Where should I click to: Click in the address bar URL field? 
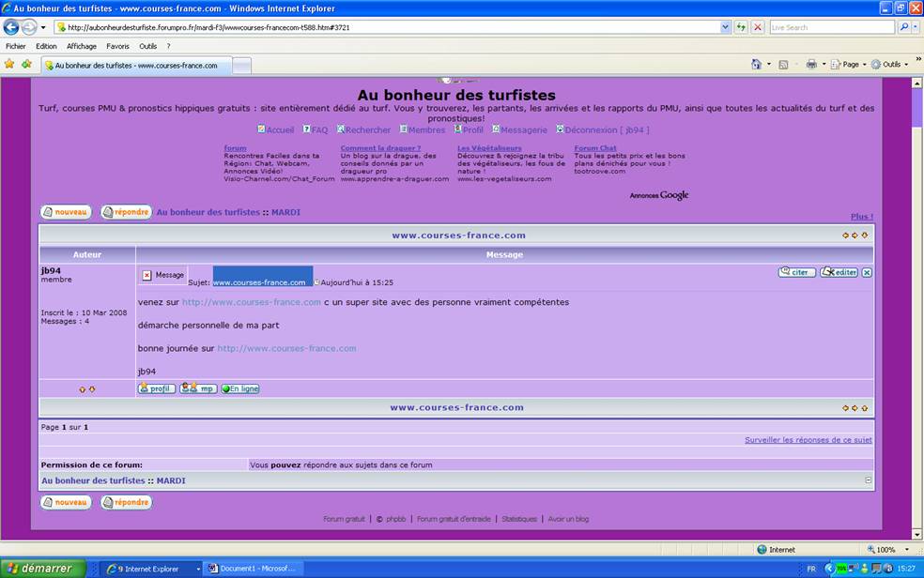(x=389, y=27)
